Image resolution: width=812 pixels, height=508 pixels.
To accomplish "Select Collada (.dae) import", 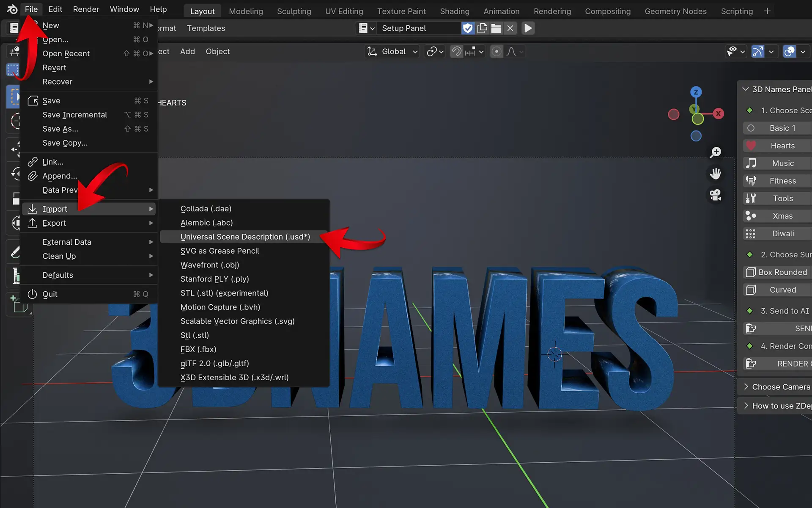I will (244, 209).
